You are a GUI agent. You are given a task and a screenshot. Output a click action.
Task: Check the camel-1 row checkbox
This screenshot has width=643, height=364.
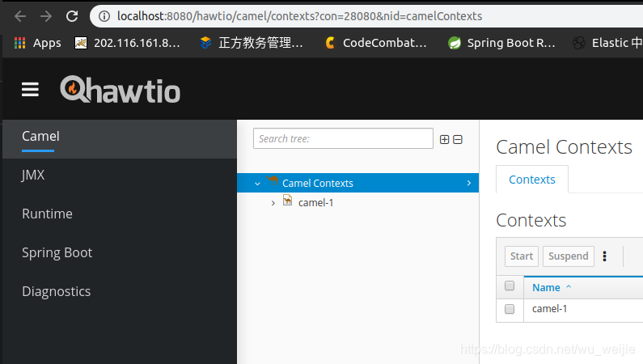510,309
